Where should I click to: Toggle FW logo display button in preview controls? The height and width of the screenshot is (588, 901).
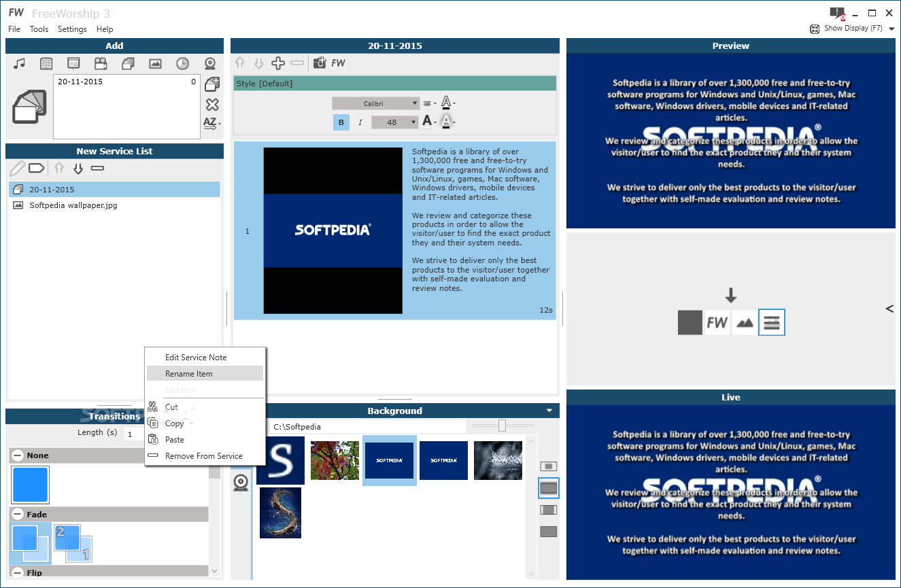click(717, 322)
